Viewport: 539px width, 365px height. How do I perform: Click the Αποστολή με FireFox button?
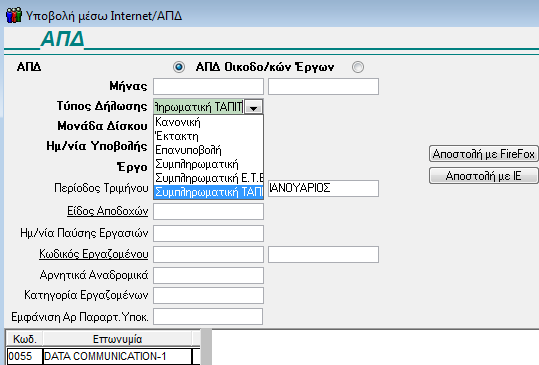click(484, 154)
